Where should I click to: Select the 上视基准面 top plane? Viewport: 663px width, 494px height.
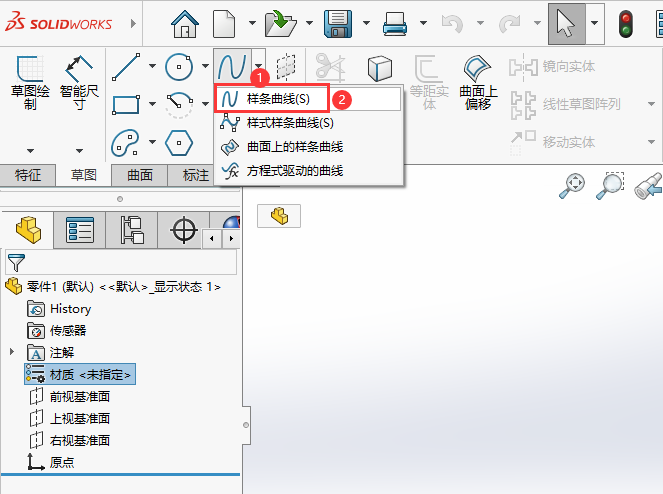[69, 419]
